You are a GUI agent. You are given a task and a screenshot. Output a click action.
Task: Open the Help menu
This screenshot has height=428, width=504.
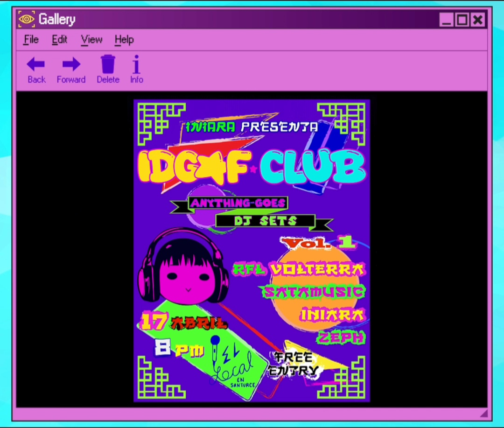pyautogui.click(x=124, y=40)
